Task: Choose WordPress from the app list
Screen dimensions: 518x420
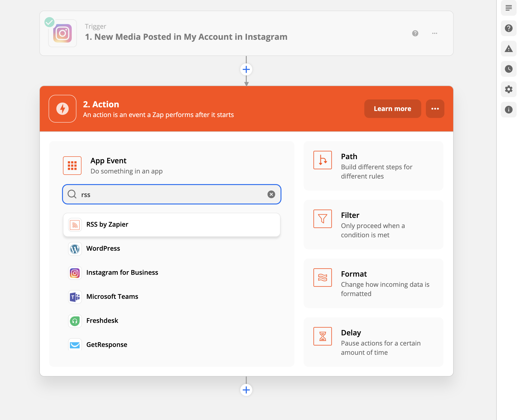Action: click(x=172, y=248)
